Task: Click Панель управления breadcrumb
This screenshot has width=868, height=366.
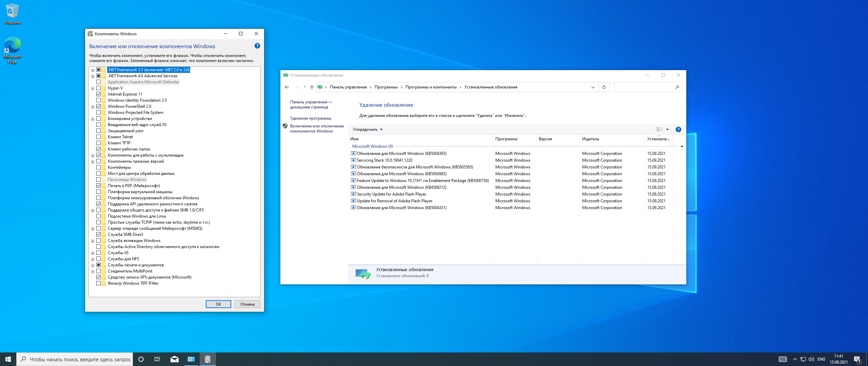Action: pyautogui.click(x=348, y=87)
